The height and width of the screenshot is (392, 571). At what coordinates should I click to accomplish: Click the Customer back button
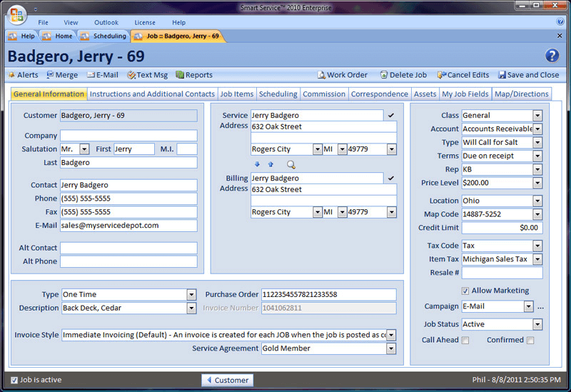(x=227, y=381)
